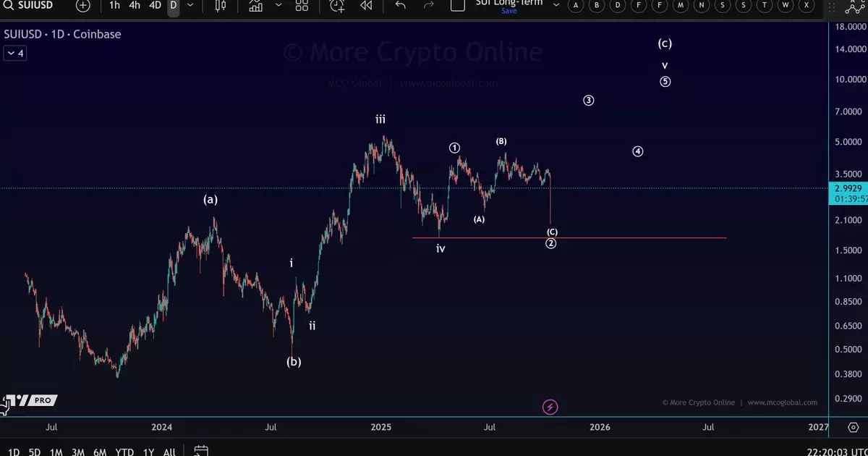Start bar Replay with rewind icon

[366, 6]
